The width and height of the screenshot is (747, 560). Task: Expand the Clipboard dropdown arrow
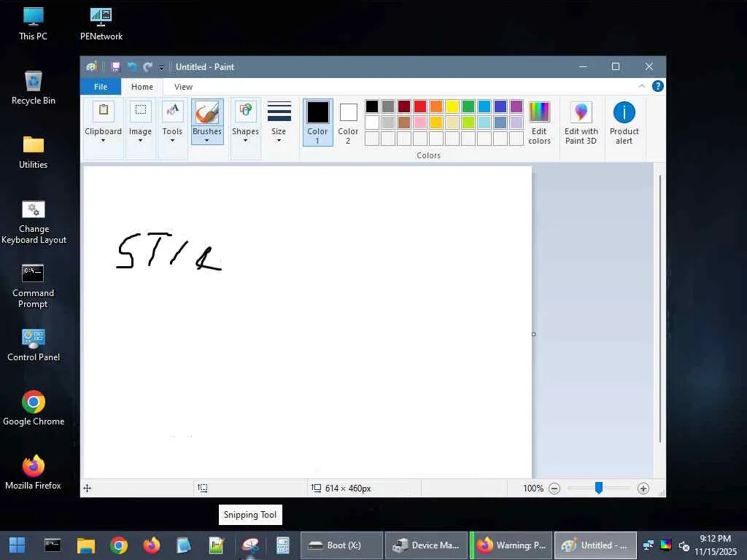coord(103,141)
